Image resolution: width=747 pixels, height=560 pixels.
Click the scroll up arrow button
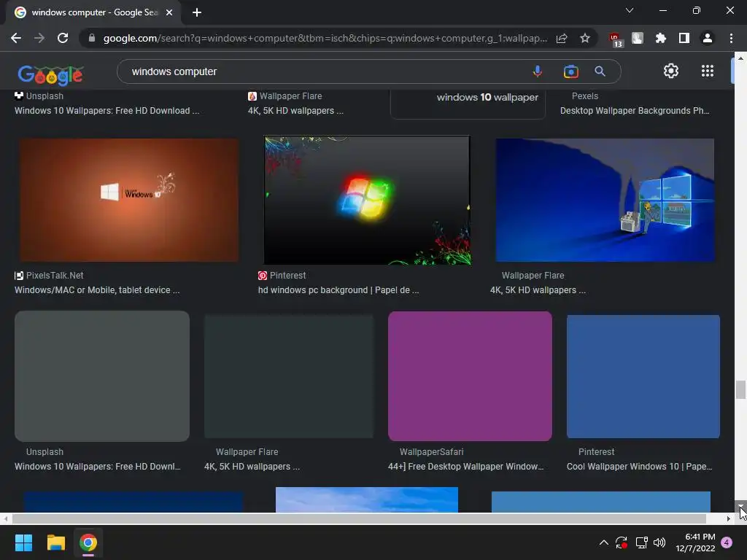(x=740, y=58)
